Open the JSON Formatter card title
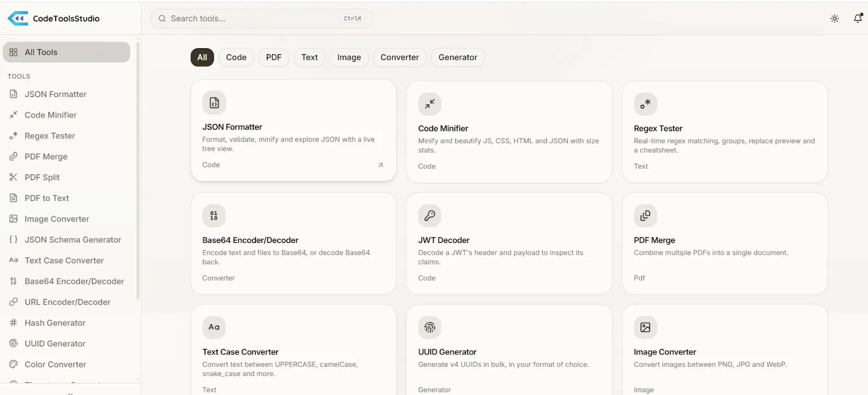Screen dimensions: 868x395 pos(232,127)
